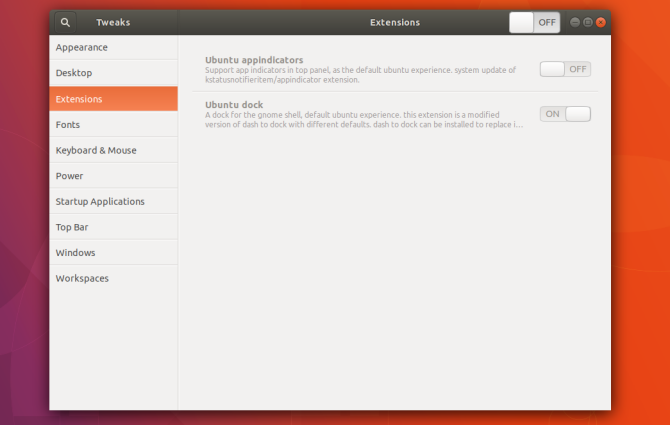Screen dimensions: 670x425
Task: Enable the Ubuntu appindicators extension switch
Action: tap(565, 69)
